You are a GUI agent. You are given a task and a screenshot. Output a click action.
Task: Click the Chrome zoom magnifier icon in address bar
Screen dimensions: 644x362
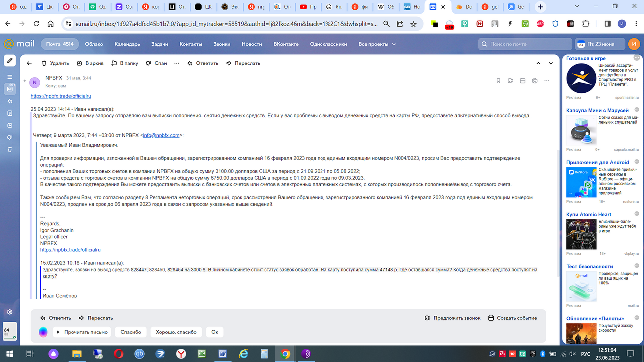pos(386,23)
